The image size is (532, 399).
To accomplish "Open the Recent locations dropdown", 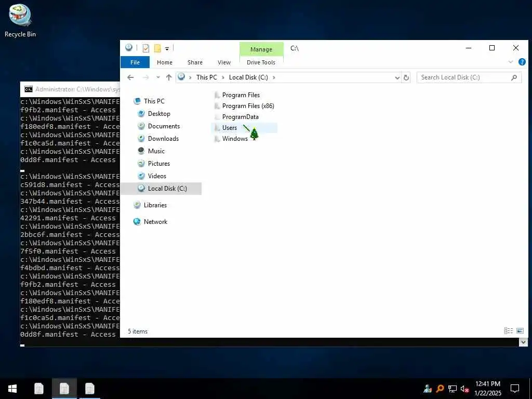I will [158, 77].
